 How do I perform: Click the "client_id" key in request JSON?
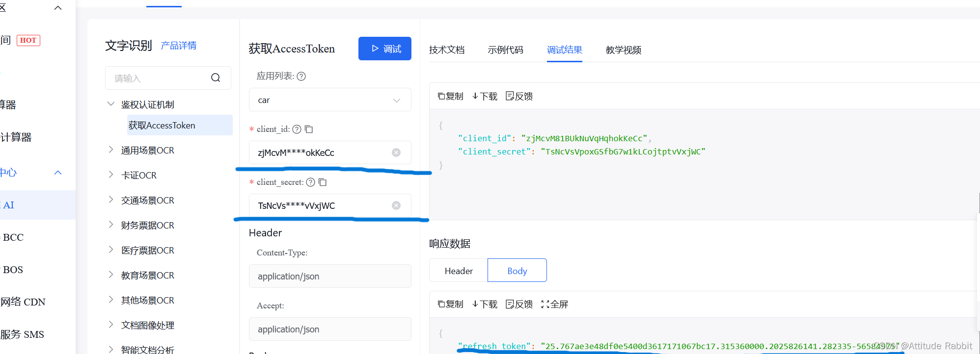click(x=485, y=138)
